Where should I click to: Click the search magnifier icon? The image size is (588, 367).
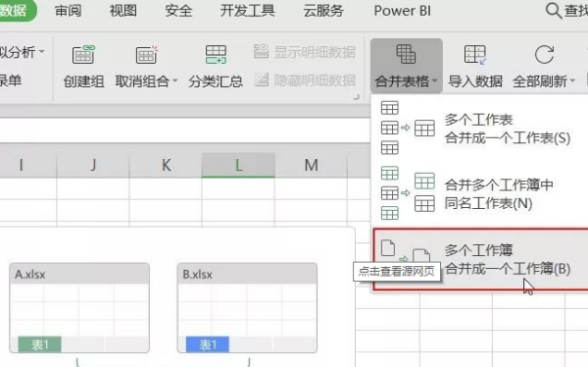tap(553, 11)
